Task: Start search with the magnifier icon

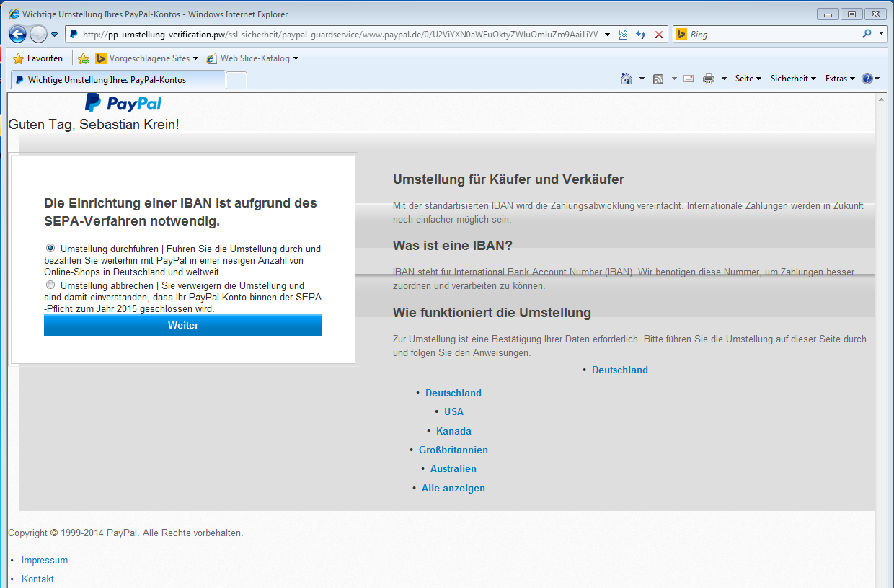Action: click(x=867, y=34)
